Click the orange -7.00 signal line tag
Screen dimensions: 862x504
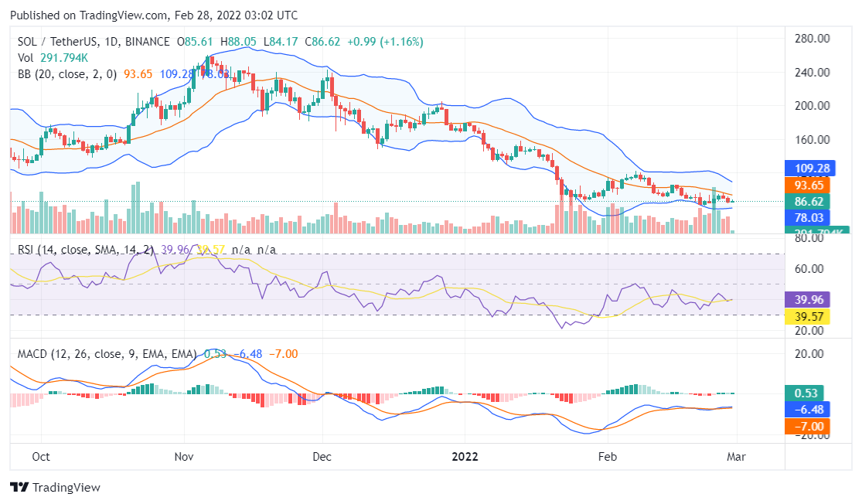click(808, 427)
